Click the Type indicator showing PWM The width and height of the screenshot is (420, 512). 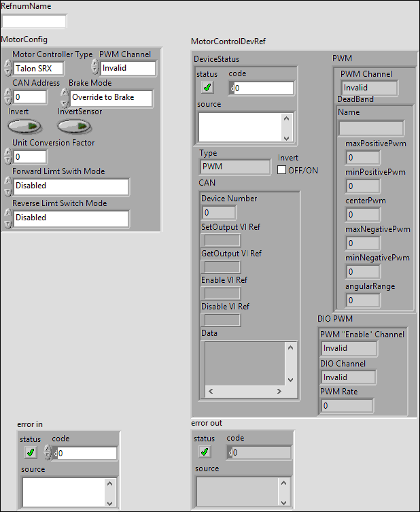[x=235, y=167]
